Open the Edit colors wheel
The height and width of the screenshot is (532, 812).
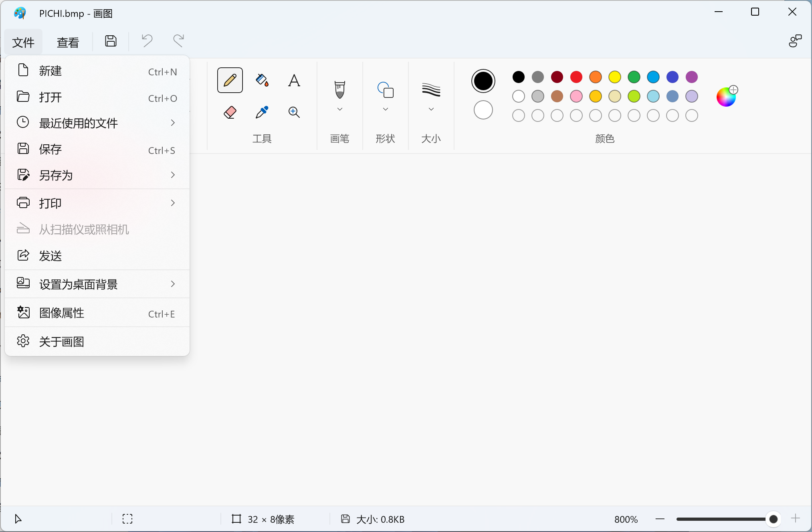tap(726, 97)
